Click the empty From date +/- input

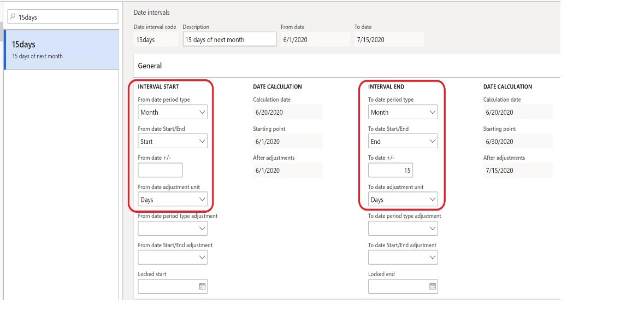(x=160, y=170)
